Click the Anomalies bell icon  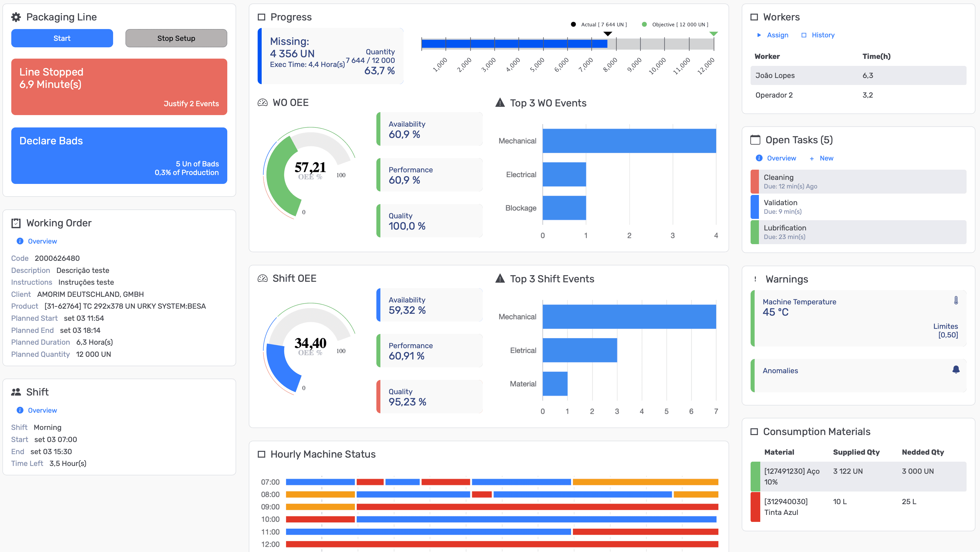[956, 370]
